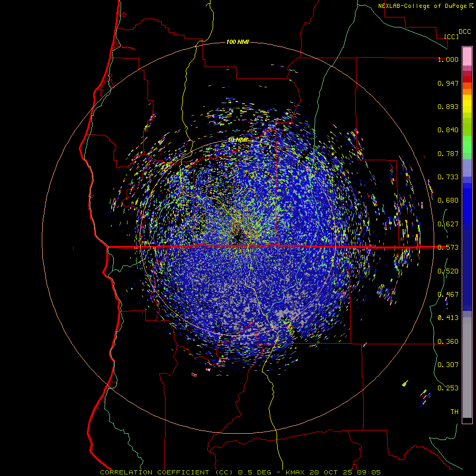
Task: Click the 0.360 scale value
Action: (448, 342)
